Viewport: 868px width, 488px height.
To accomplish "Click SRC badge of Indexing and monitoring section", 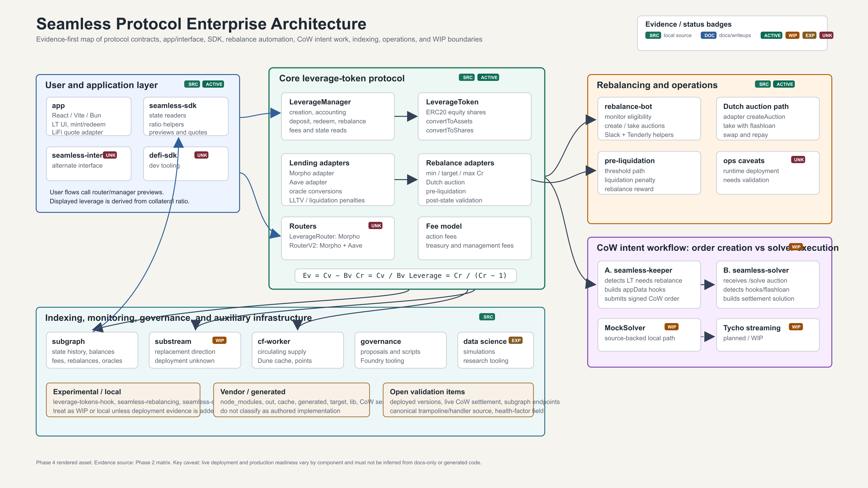I will tap(488, 317).
